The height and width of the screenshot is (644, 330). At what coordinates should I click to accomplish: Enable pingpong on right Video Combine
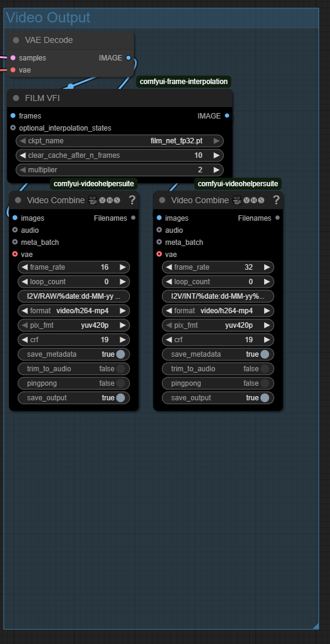pyautogui.click(x=218, y=383)
